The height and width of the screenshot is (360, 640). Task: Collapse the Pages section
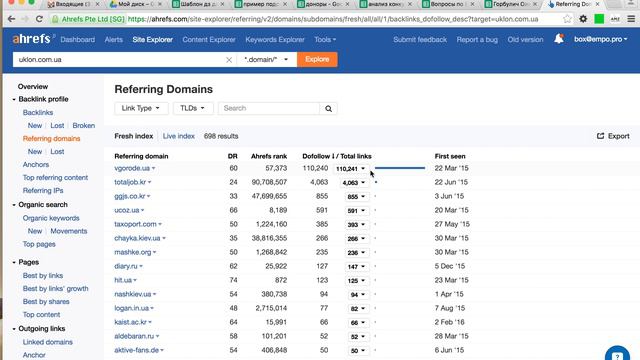(x=14, y=262)
